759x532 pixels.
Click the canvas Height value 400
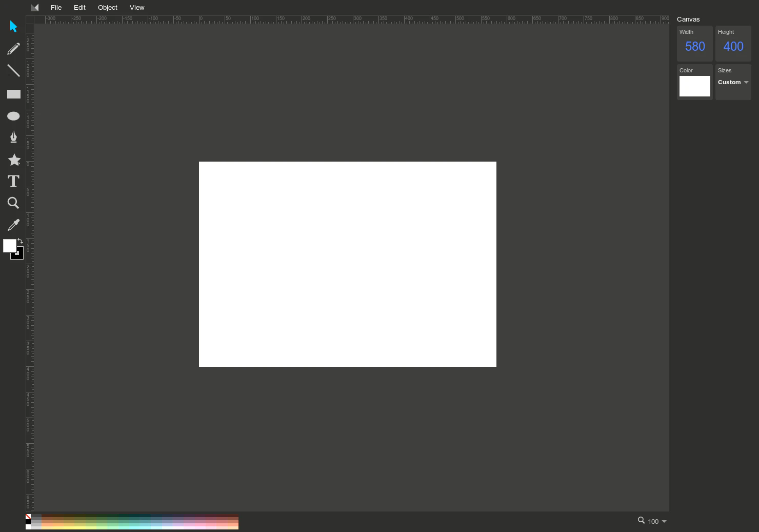pos(733,46)
